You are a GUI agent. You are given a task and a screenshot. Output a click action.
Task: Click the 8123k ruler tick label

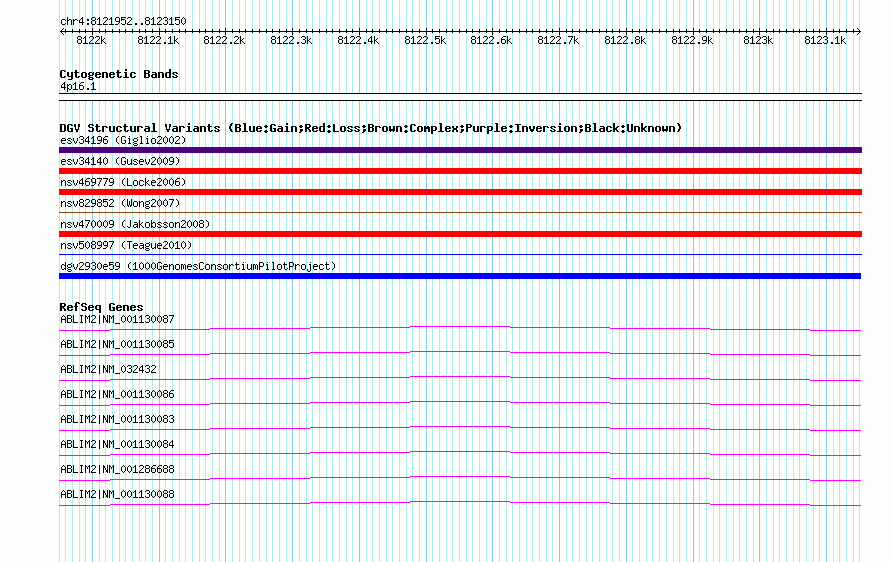758,40
